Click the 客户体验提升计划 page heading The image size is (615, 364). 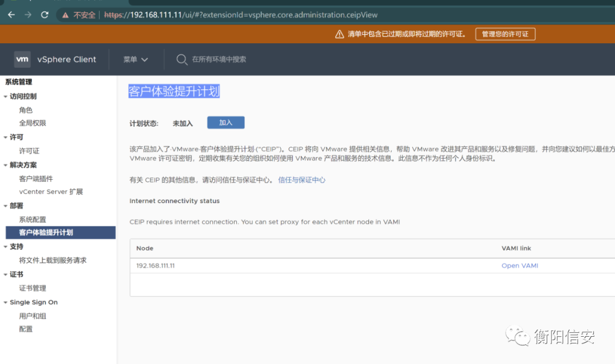point(174,92)
